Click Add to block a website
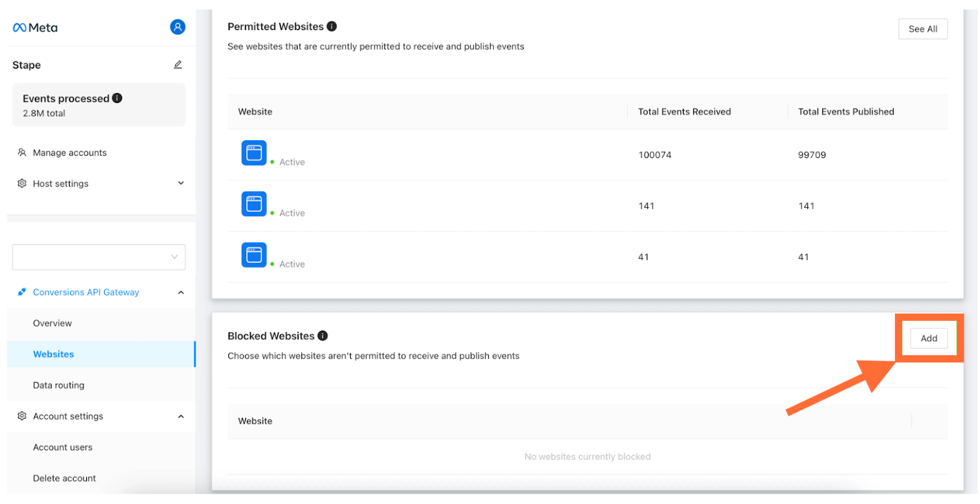This screenshot has width=980, height=504. 929,338
